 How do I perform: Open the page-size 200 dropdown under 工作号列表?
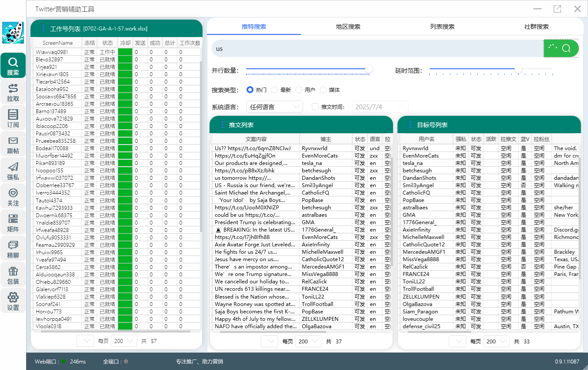(124, 341)
